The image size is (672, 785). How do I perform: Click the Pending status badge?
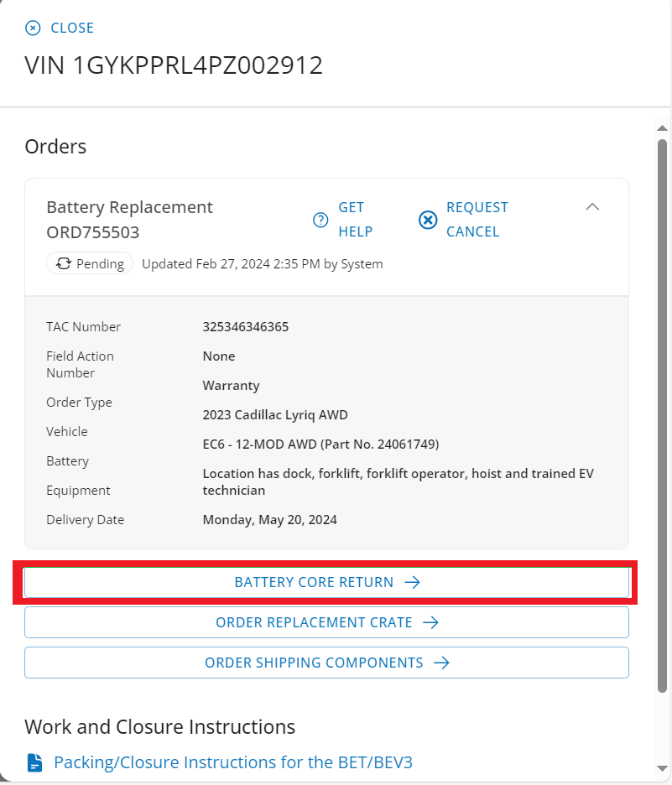pyautogui.click(x=90, y=263)
